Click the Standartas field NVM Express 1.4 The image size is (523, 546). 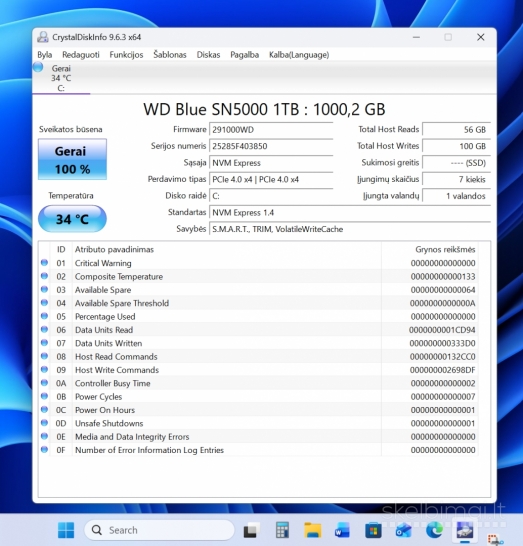[x=350, y=212]
